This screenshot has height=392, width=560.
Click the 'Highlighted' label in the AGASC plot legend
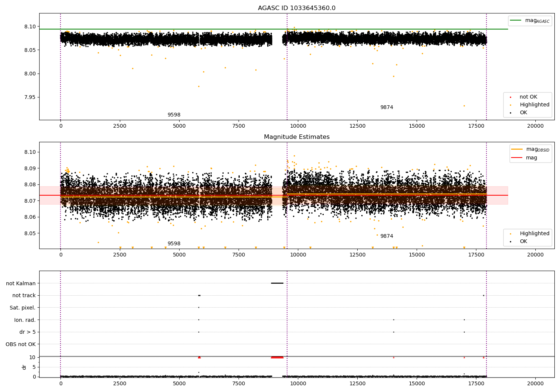tap(535, 105)
